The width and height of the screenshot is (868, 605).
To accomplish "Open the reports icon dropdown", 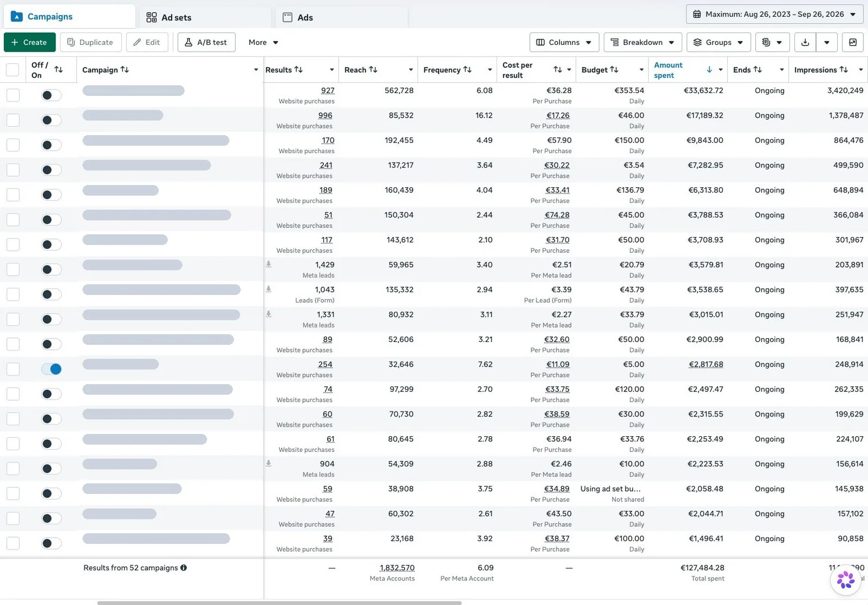I will tap(773, 42).
